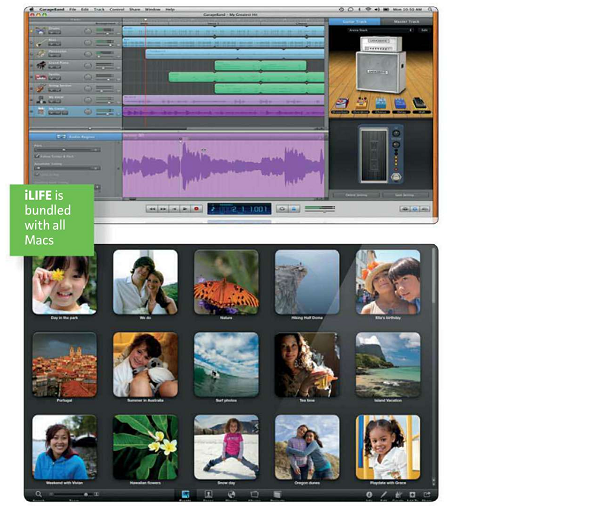Click the black stompbox pedal, last in row
The height and width of the screenshot is (518, 599).
[x=420, y=104]
